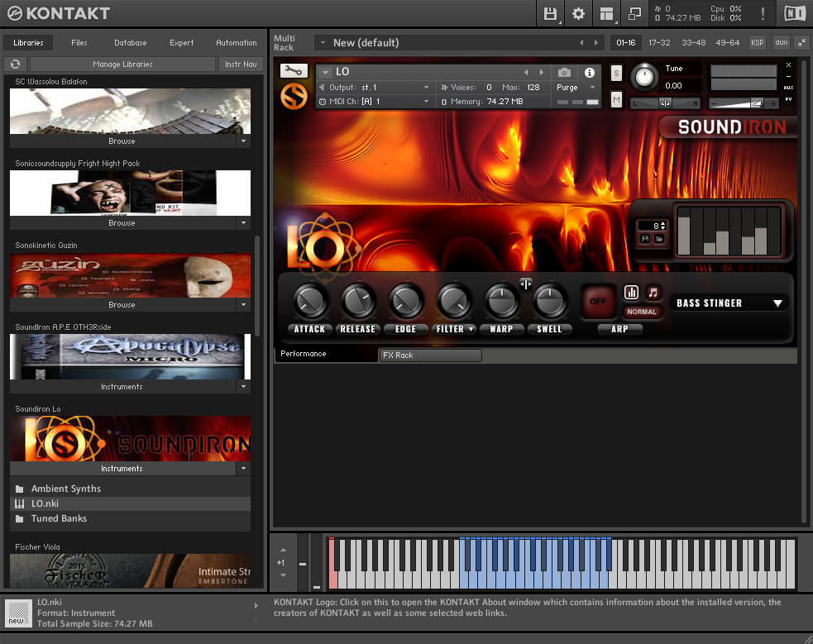Show the instrument info icon

point(590,72)
